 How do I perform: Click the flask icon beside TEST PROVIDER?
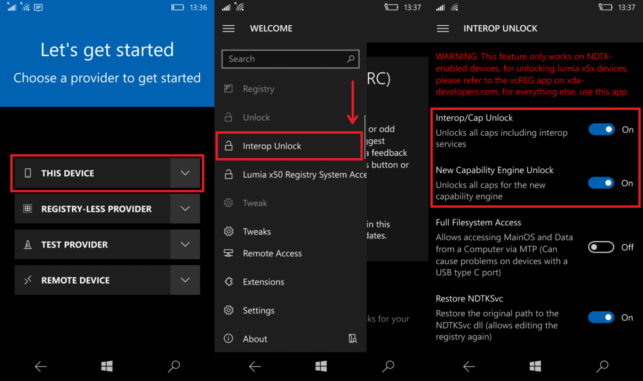point(27,244)
